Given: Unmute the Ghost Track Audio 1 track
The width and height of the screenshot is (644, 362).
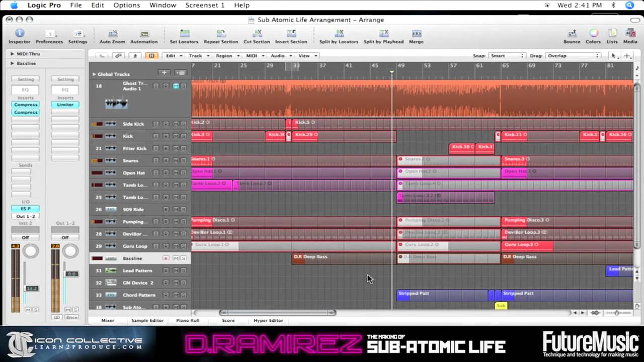Looking at the screenshot, I should pos(176,86).
